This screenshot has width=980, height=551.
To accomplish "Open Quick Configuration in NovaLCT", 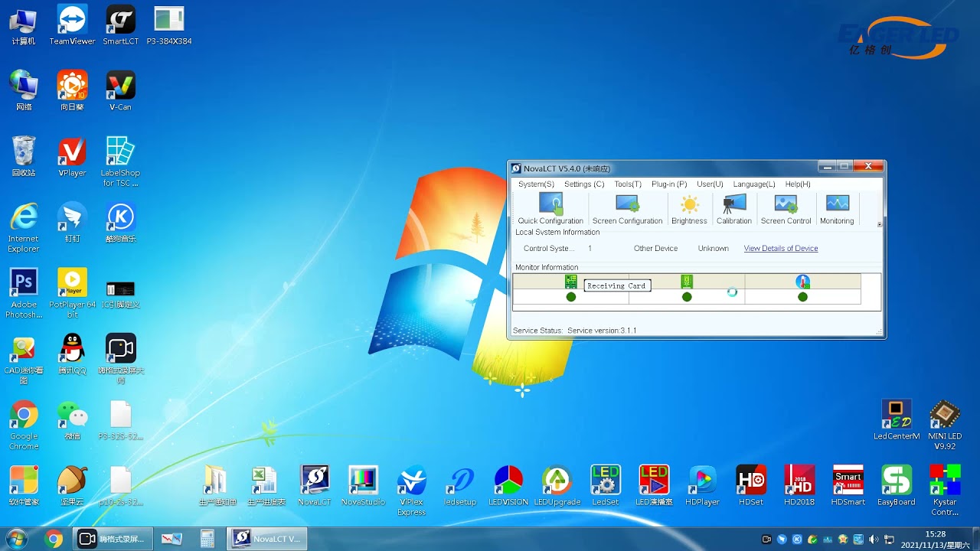I will [x=550, y=209].
